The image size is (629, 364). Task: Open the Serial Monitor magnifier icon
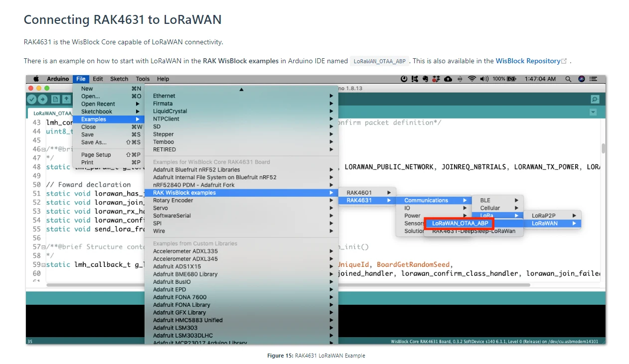point(595,99)
